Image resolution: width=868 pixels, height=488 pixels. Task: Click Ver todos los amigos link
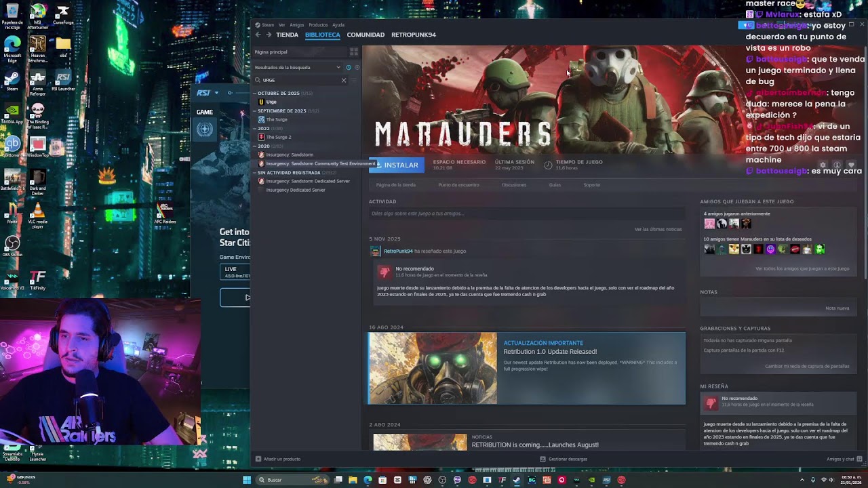tap(802, 268)
